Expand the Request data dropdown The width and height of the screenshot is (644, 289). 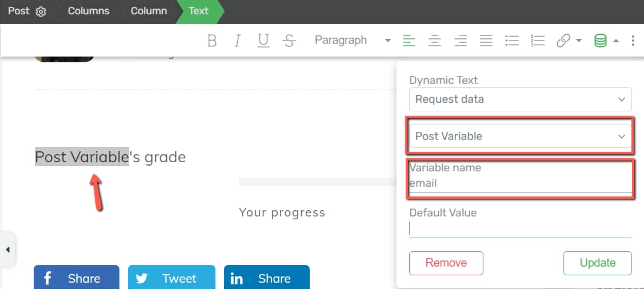click(520, 99)
